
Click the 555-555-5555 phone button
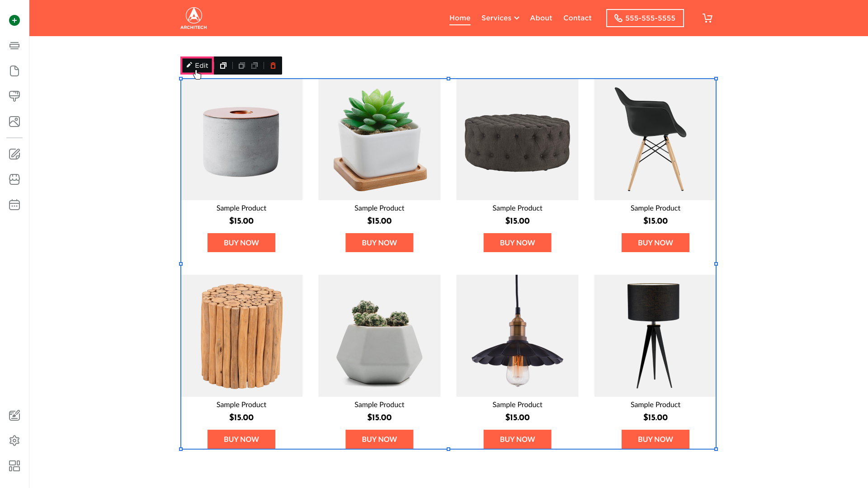pyautogui.click(x=645, y=18)
